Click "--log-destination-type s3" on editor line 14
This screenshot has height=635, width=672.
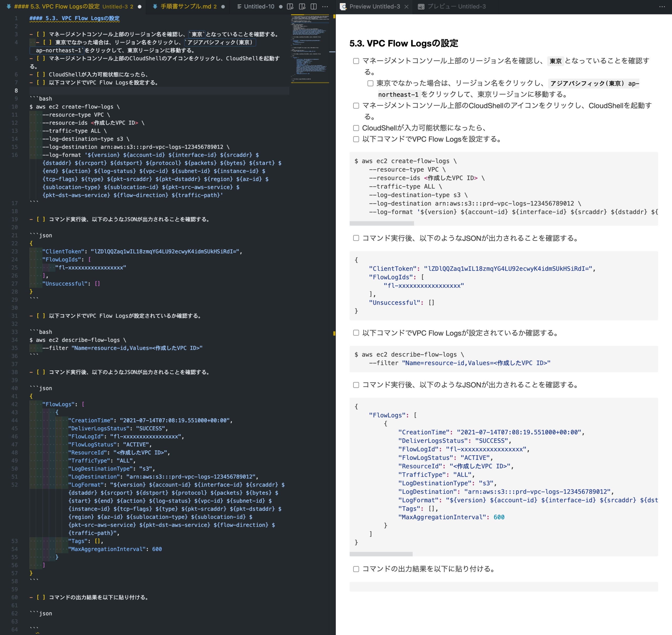pyautogui.click(x=83, y=139)
